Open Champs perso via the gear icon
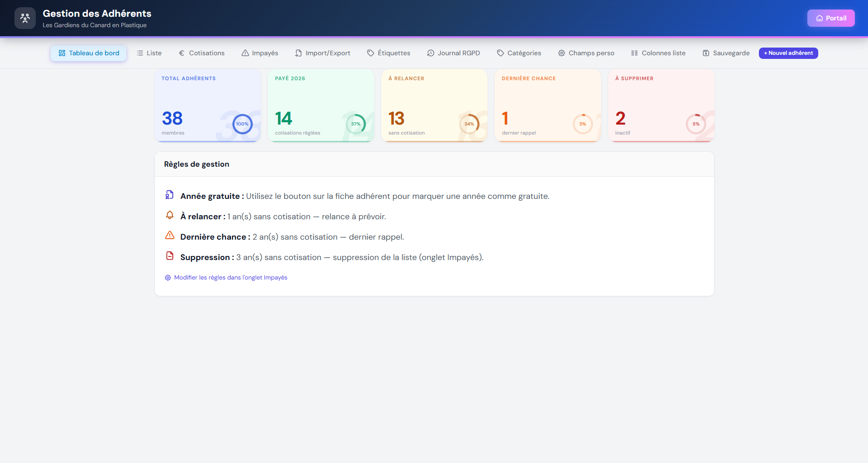This screenshot has height=463, width=868. pos(561,53)
